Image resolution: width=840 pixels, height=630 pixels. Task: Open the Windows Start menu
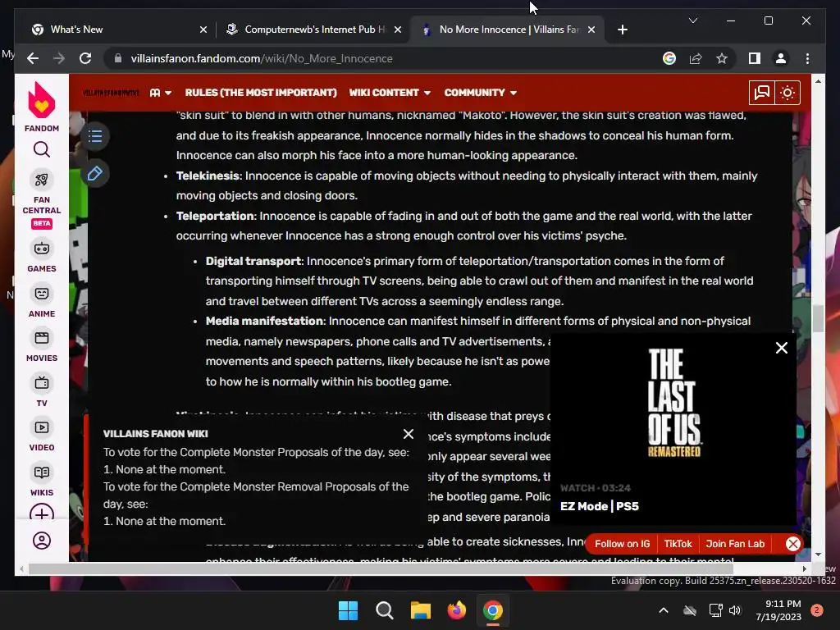[348, 610]
